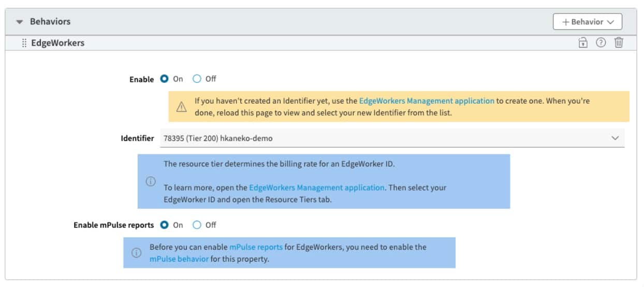
Task: Delete the EdgeWorkers behavior with trash icon
Action: tap(618, 43)
